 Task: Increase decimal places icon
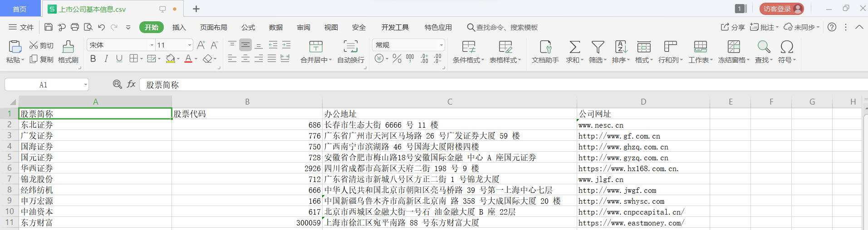click(424, 58)
